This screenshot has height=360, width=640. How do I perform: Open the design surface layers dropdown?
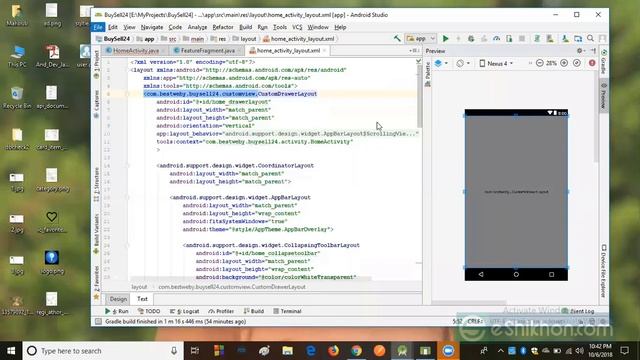[441, 63]
